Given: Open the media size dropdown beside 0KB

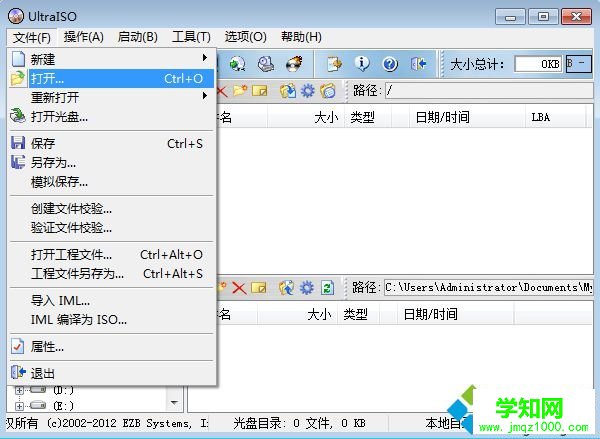Looking at the screenshot, I should pyautogui.click(x=579, y=64).
